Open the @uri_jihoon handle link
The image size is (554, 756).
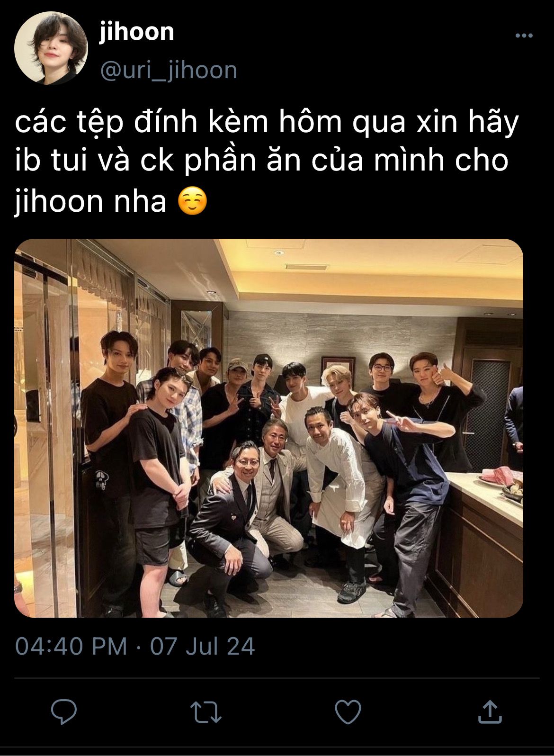[x=168, y=70]
